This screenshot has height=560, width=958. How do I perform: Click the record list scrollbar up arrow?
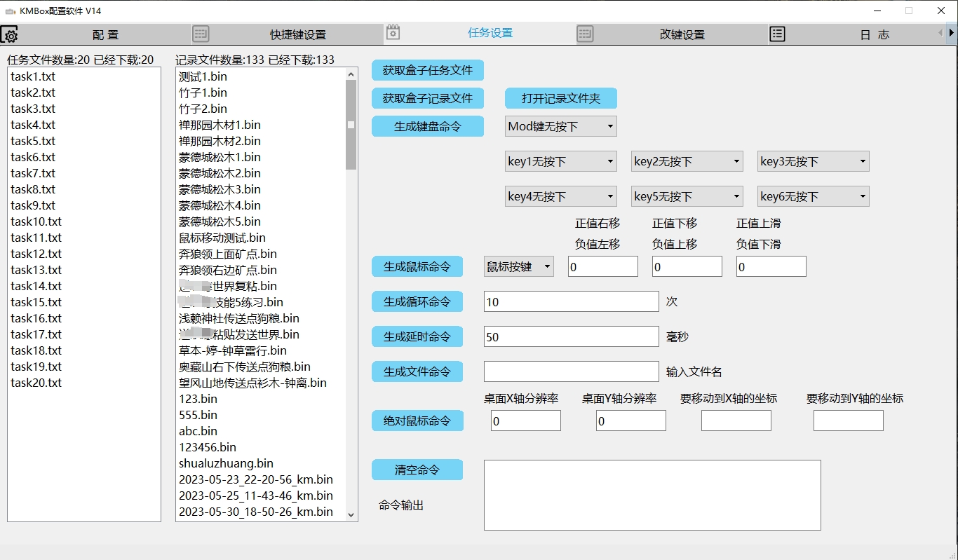click(x=351, y=74)
